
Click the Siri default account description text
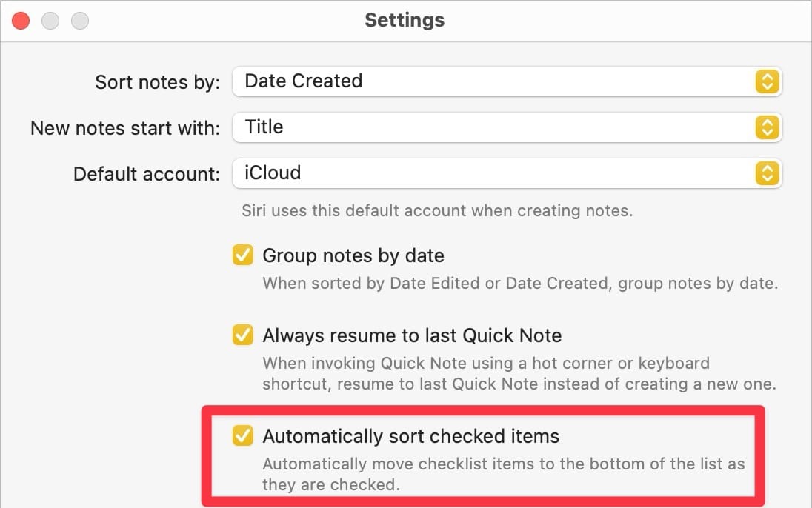coord(437,210)
